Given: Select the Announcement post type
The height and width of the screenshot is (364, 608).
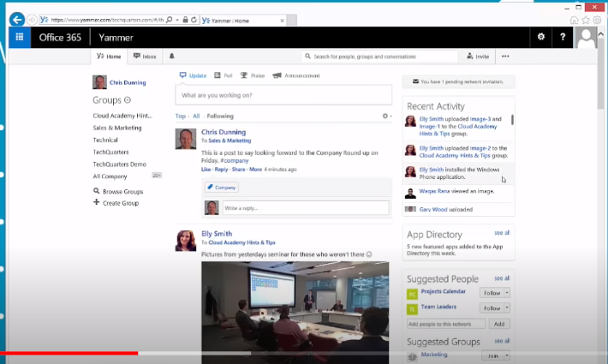Looking at the screenshot, I should 296,75.
